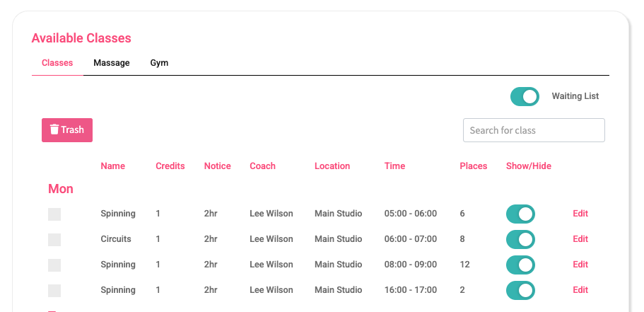Screen dimensions: 644x312
Task: Edit the Spinning class with 2 places
Action: pyautogui.click(x=580, y=290)
